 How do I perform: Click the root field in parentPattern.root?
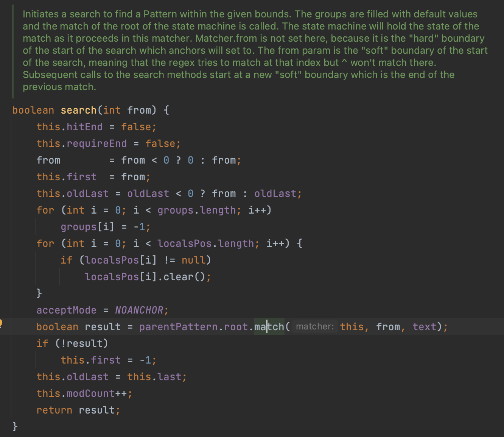pyautogui.click(x=236, y=327)
